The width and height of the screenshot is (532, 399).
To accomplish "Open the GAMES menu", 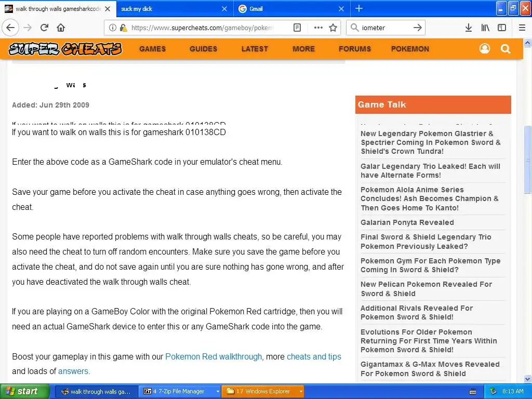I will pyautogui.click(x=152, y=49).
